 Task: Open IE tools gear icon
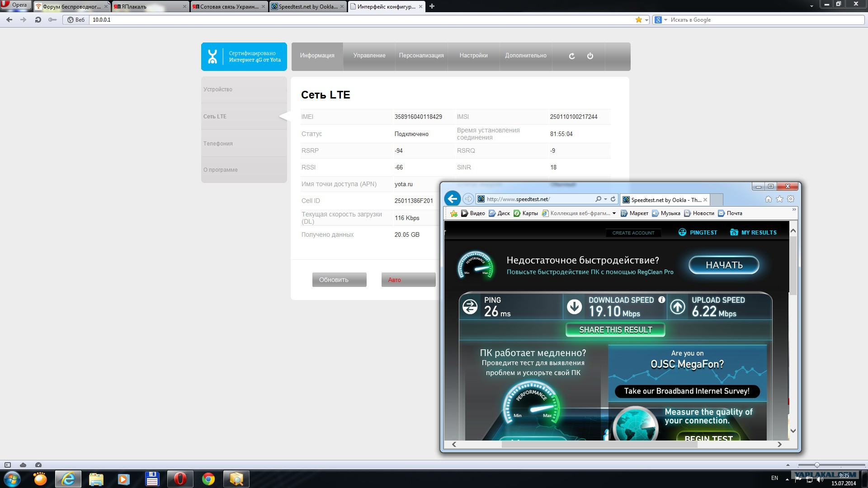tap(791, 199)
